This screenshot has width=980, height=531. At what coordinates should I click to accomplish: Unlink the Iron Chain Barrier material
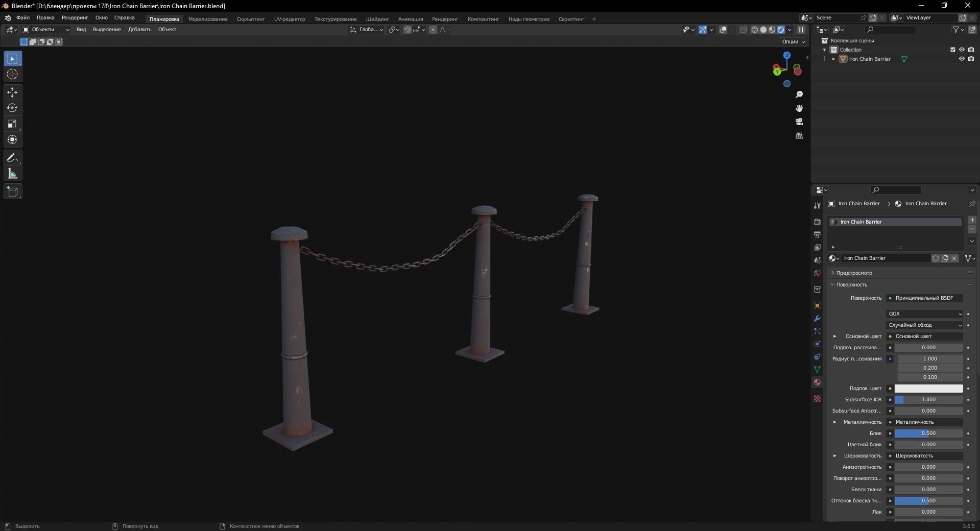click(x=954, y=258)
